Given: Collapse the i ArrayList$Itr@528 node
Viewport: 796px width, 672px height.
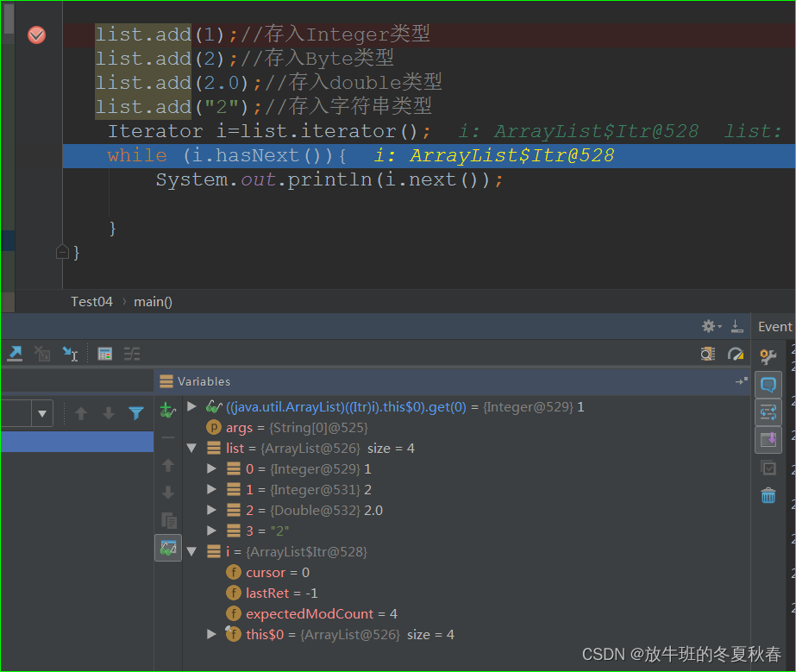Looking at the screenshot, I should click(192, 551).
